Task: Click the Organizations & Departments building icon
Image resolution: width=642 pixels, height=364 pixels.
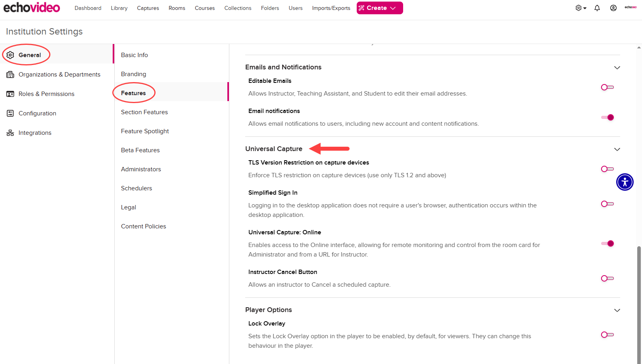Action: [10, 75]
